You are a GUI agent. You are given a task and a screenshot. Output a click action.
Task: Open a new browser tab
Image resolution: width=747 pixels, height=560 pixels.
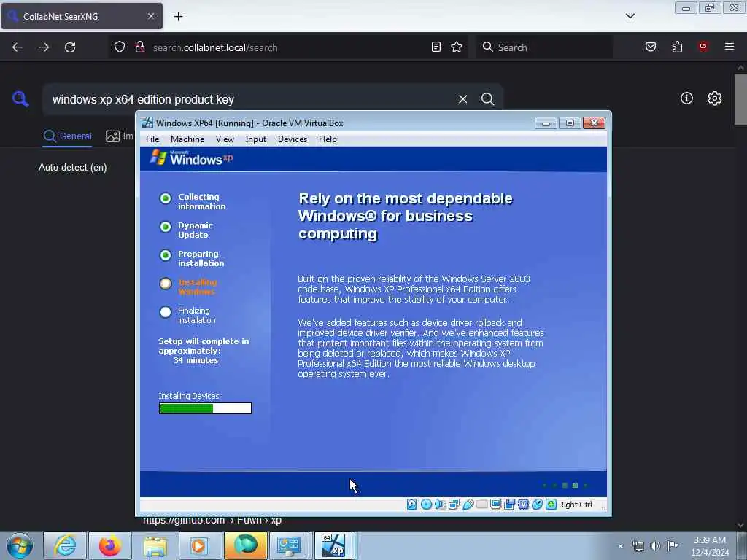[178, 17]
